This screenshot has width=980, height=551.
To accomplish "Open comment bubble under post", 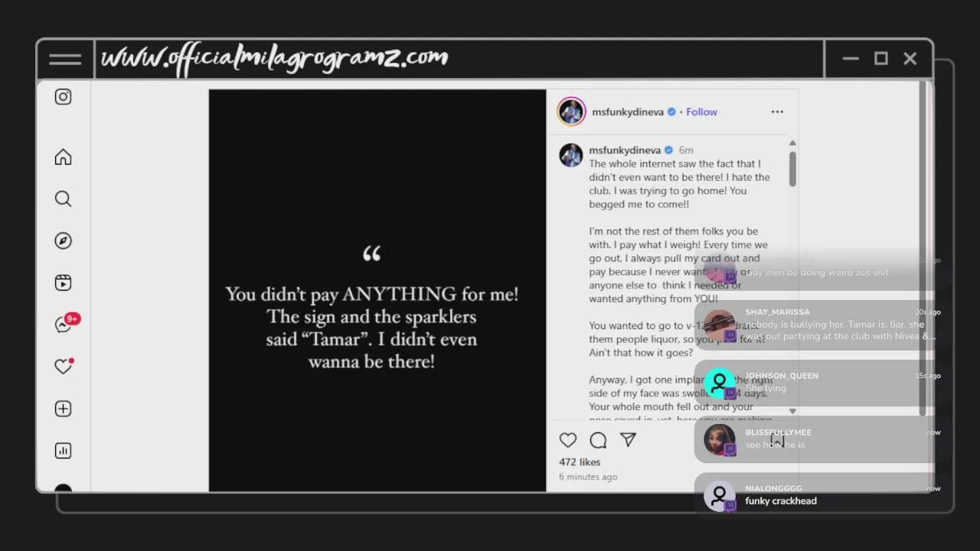I will (x=598, y=440).
